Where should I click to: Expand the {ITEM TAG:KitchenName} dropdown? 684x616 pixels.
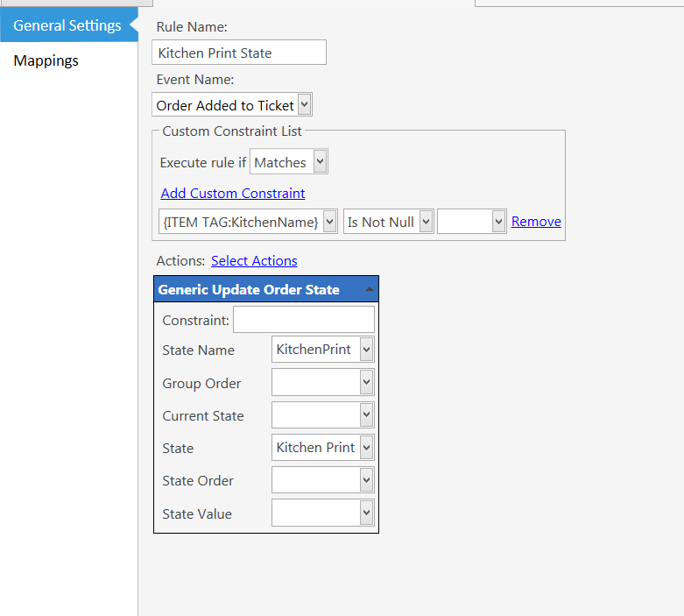click(x=330, y=222)
